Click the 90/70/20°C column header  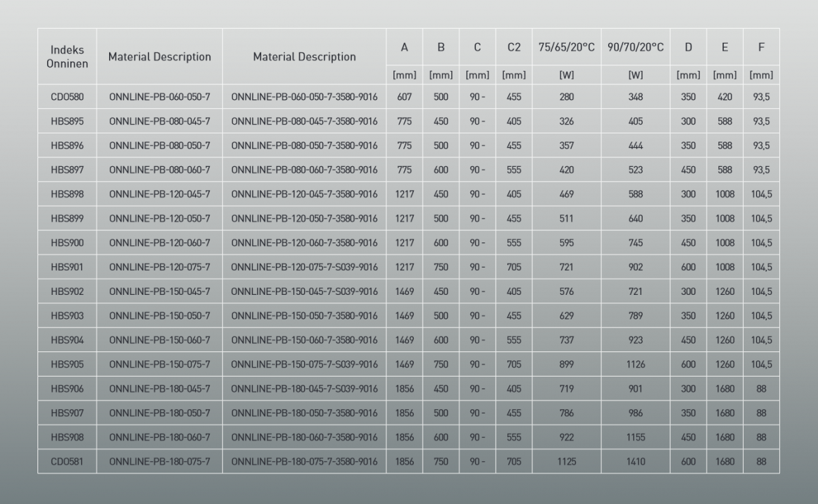click(635, 47)
